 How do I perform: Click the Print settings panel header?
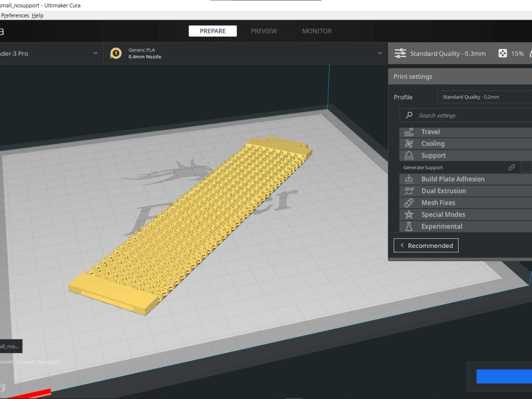pos(460,77)
